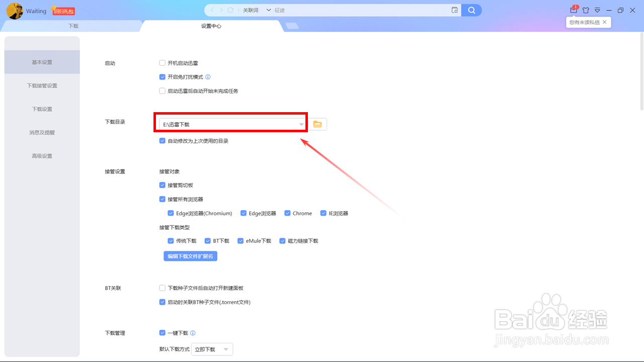Screen dimensions: 644x362
Task: Click the info icon next to 一键下载
Action: coord(193,333)
